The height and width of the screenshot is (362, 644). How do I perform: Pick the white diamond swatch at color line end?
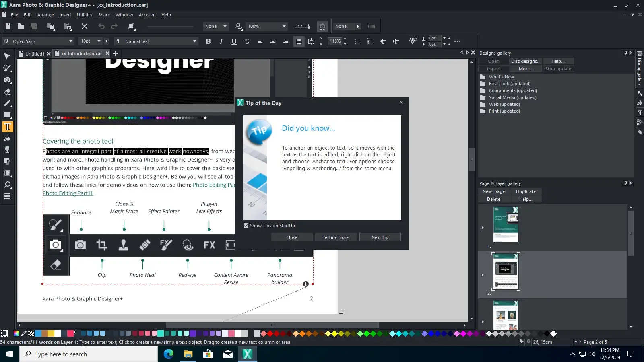pyautogui.click(x=553, y=333)
